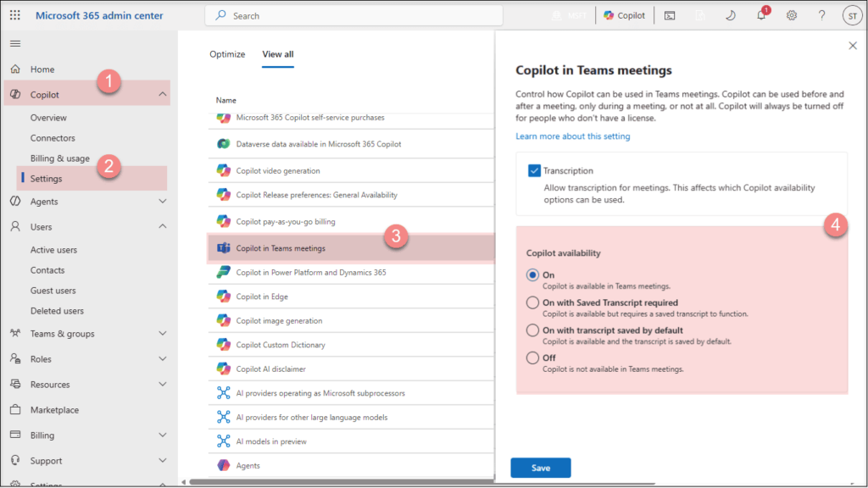868x488 pixels.
Task: Open the ST account avatar
Action: pos(853,15)
